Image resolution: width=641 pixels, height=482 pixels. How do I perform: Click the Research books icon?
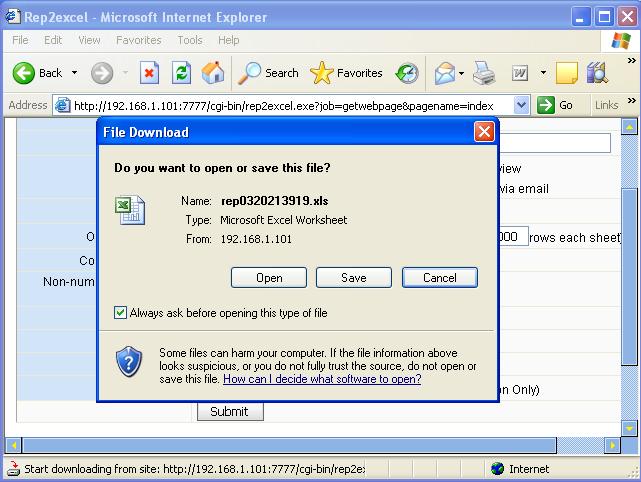coord(597,73)
